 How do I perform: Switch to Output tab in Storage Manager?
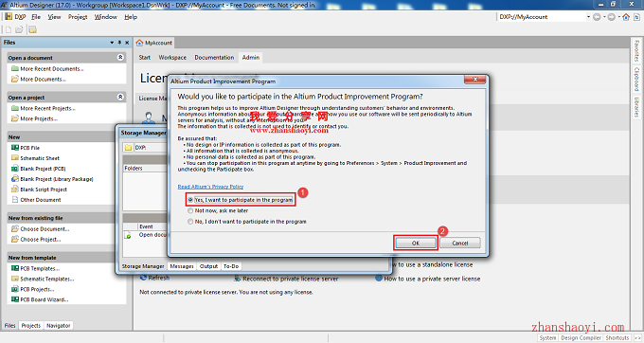208,266
